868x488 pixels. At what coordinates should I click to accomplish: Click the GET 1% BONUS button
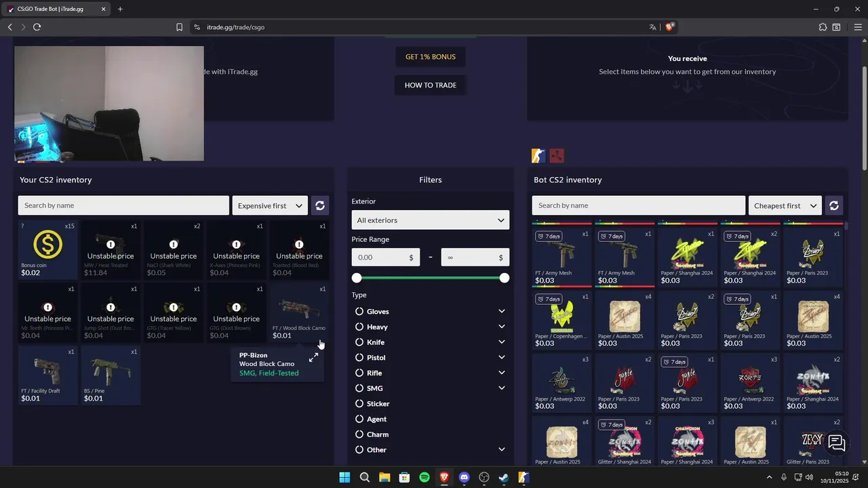click(431, 57)
